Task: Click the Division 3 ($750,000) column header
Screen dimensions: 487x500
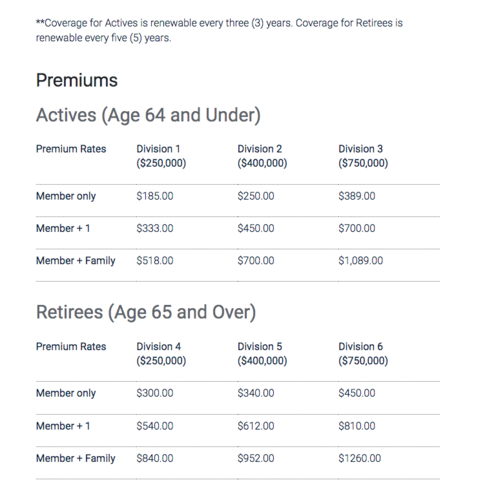Action: 363,156
